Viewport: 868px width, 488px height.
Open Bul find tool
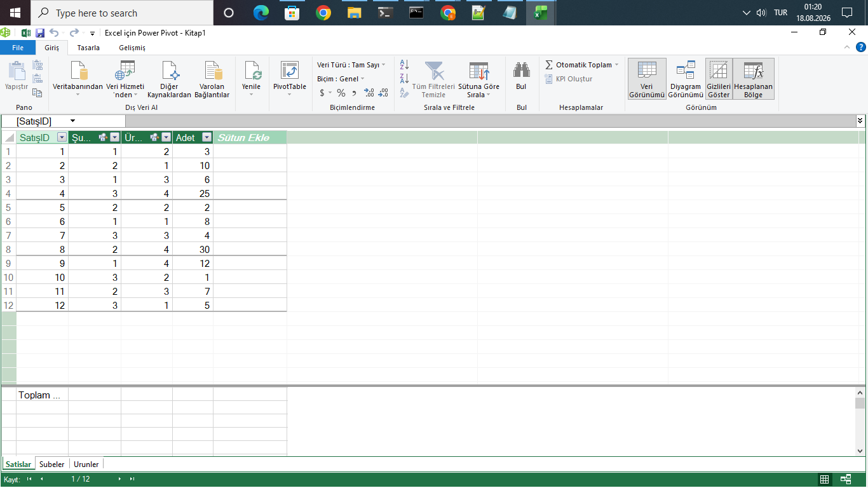(521, 78)
